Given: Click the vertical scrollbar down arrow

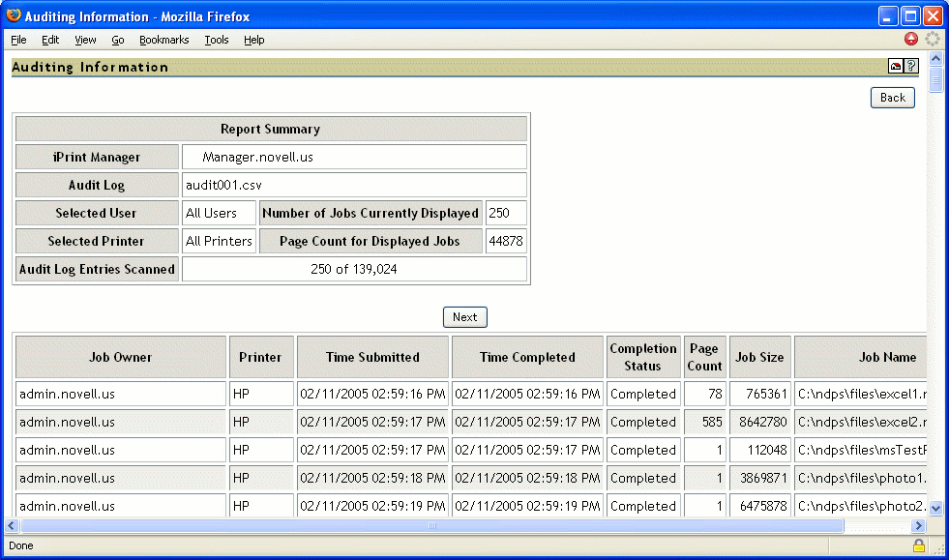Looking at the screenshot, I should click(x=934, y=507).
